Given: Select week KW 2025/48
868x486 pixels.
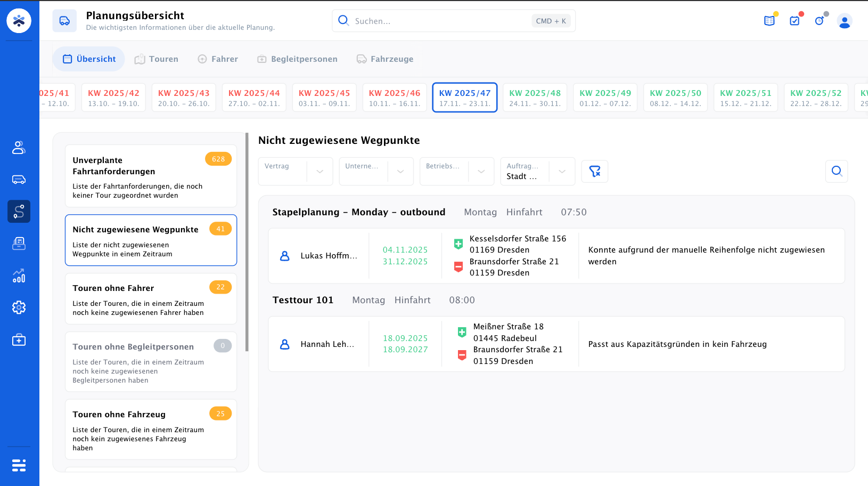Looking at the screenshot, I should point(535,98).
